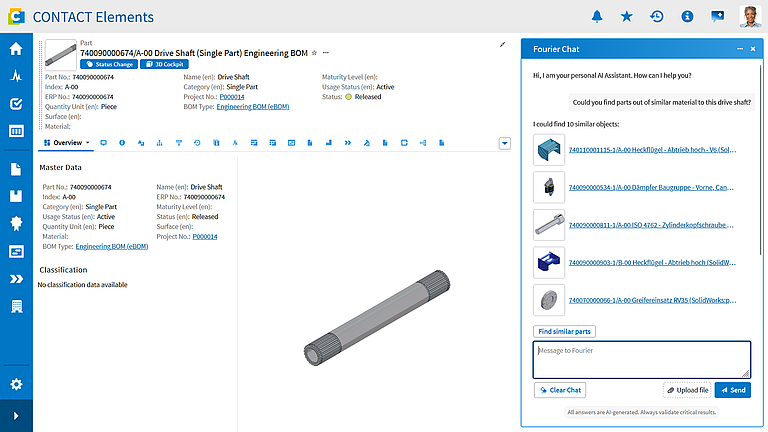Open the tasks checkmark sidebar icon
The height and width of the screenshot is (432, 768).
click(16, 103)
